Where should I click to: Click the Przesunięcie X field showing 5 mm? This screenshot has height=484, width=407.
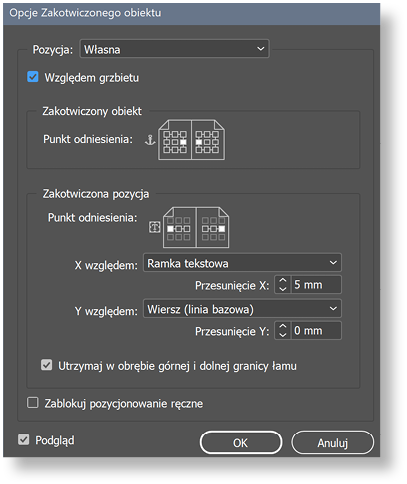pos(316,285)
